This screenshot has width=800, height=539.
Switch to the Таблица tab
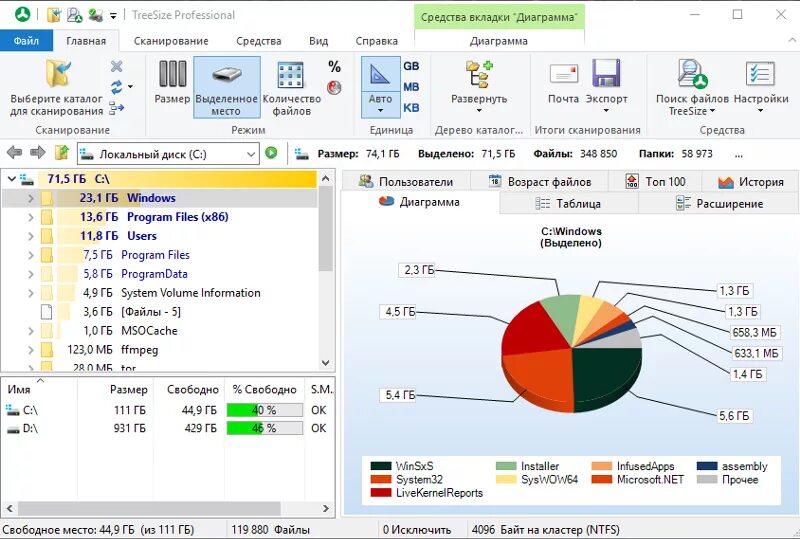[568, 204]
